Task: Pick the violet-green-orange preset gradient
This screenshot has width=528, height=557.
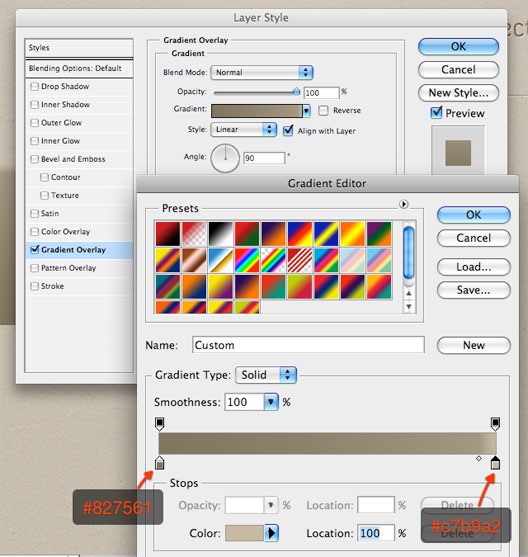Action: (379, 234)
